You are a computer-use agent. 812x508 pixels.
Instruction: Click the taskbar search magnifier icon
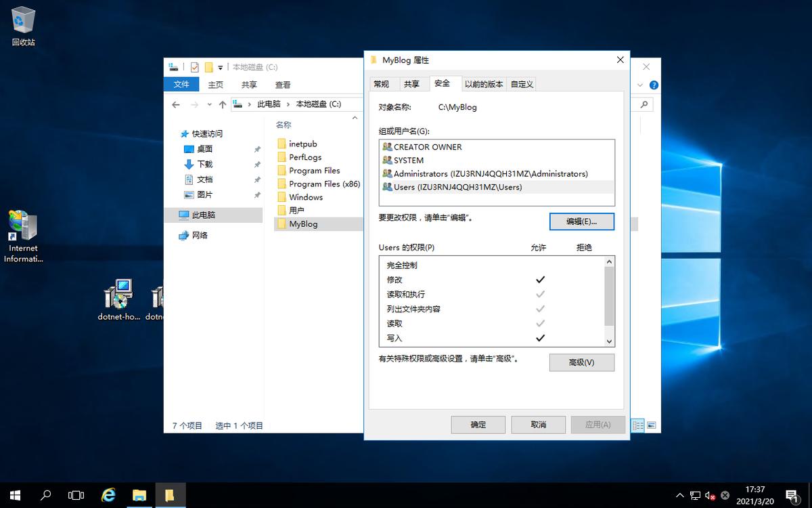[x=47, y=495]
